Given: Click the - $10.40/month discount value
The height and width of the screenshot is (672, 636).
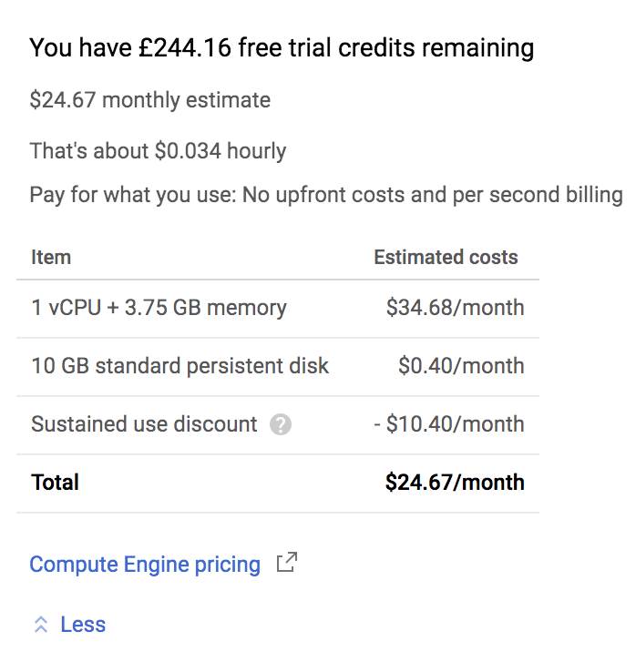Looking at the screenshot, I should click(x=449, y=424).
